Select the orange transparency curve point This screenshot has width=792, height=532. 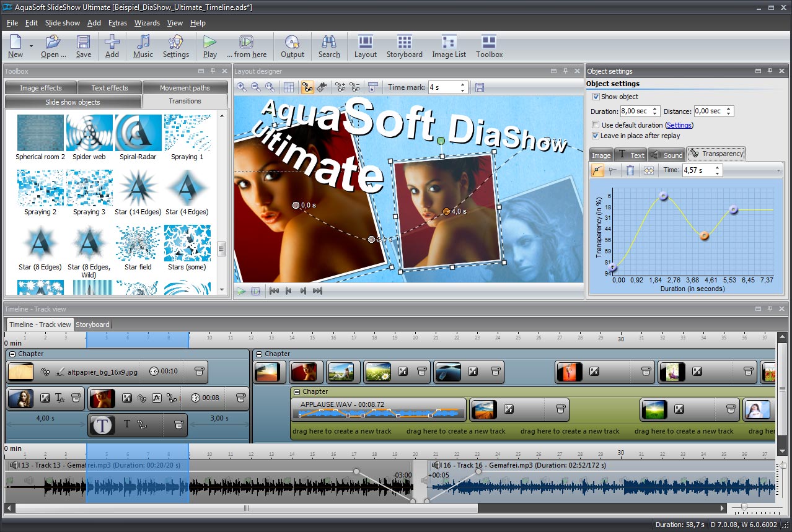704,235
